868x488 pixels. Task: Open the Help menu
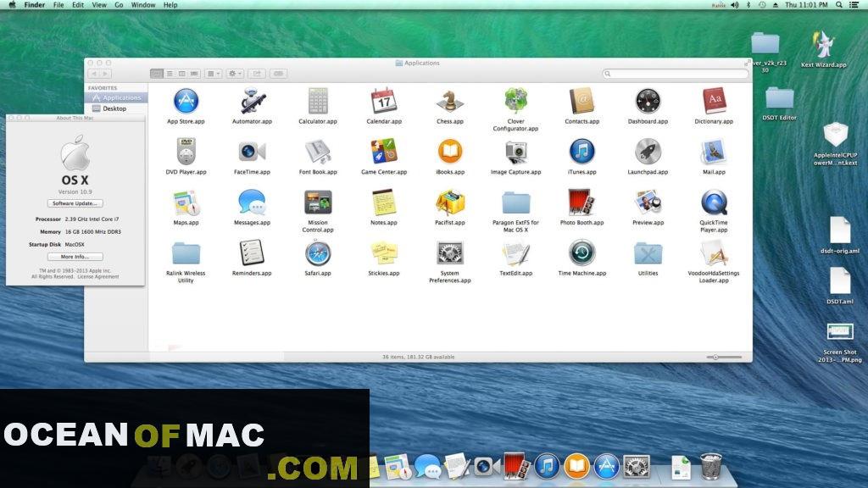(x=170, y=5)
